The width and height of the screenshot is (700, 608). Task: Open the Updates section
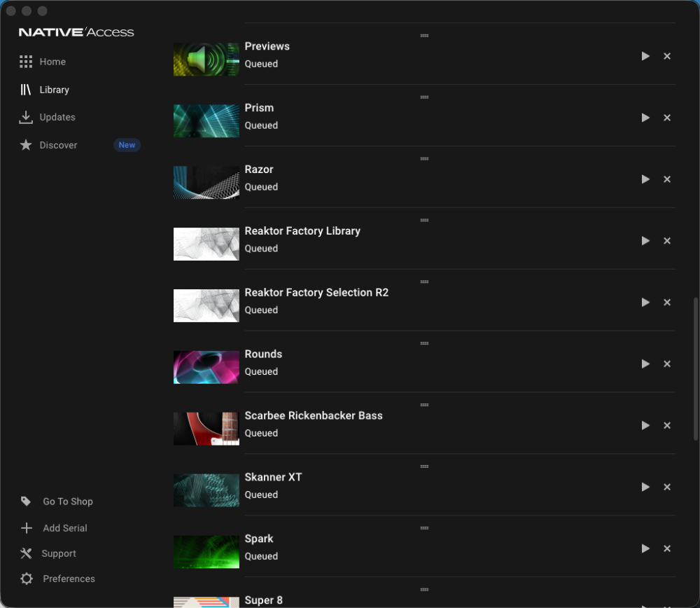[48, 117]
